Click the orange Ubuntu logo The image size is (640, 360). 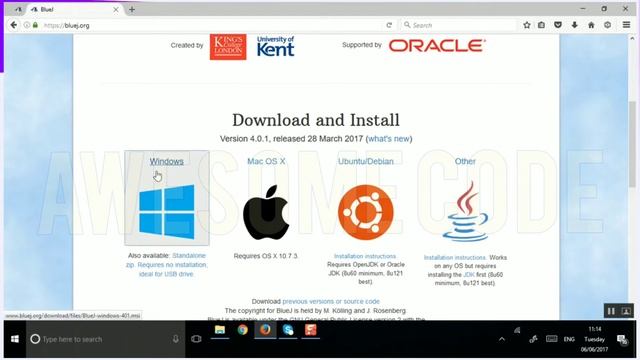[366, 212]
